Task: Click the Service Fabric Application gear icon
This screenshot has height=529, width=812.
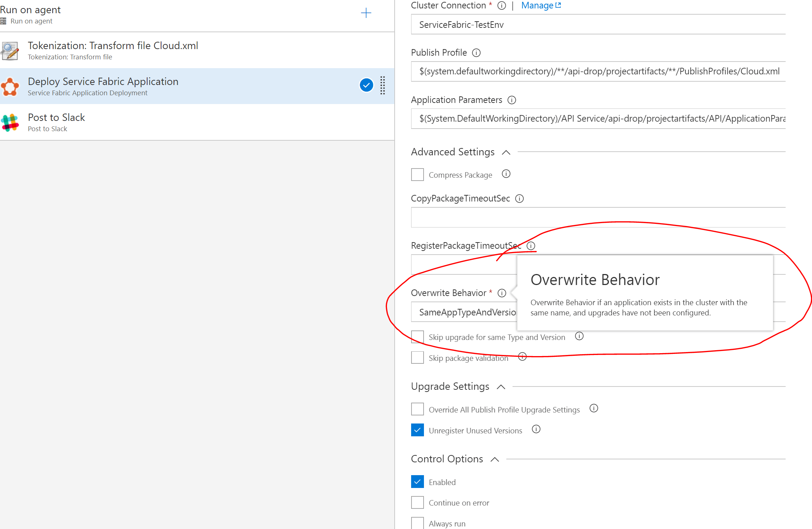Action: click(10, 86)
